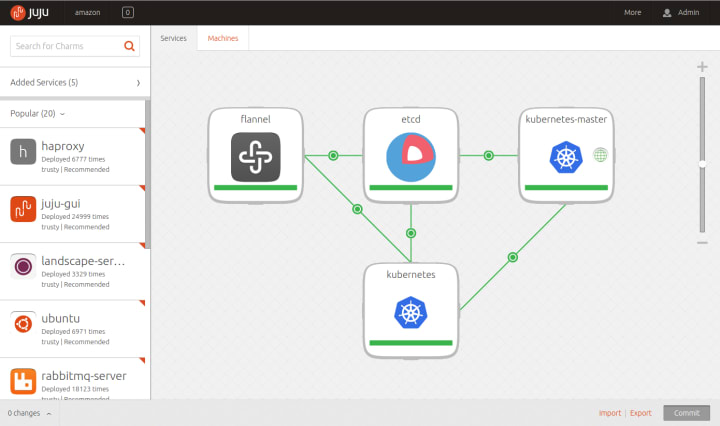Select the kubernetes-master wheel icon
720x426 pixels.
[566, 157]
